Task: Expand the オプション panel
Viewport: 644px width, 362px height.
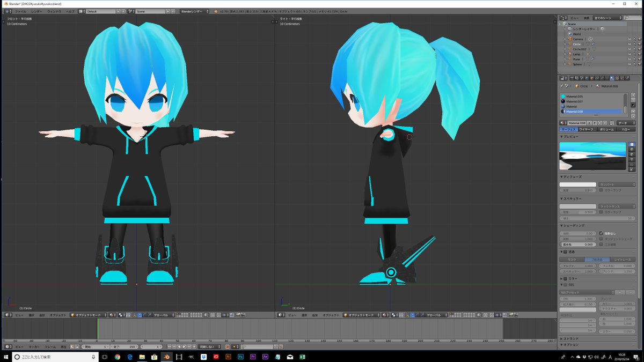Action: coord(570,345)
